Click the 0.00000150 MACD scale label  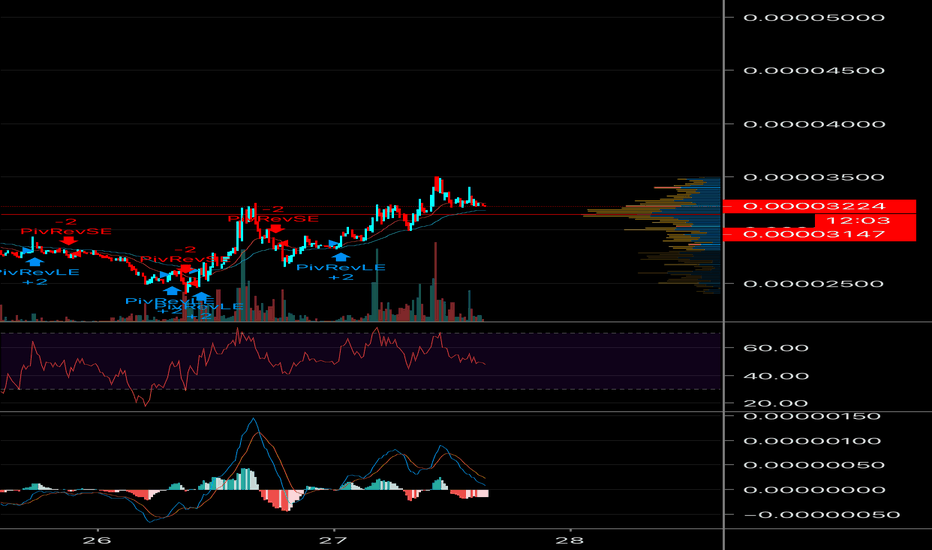click(x=812, y=416)
